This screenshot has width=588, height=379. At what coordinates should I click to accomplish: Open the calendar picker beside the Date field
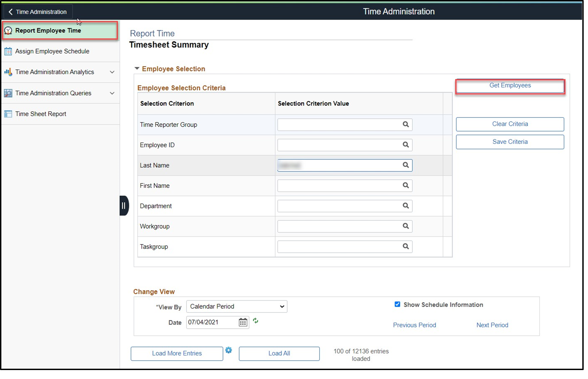click(242, 322)
